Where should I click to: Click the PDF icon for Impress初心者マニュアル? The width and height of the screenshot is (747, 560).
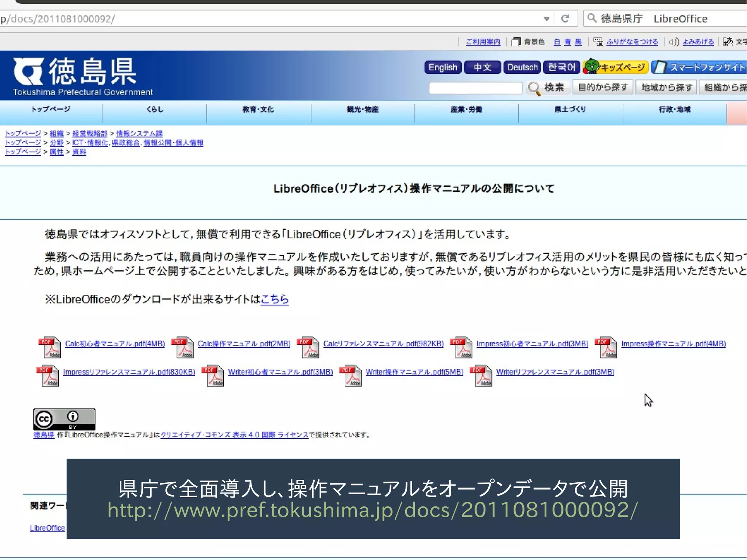pos(461,347)
